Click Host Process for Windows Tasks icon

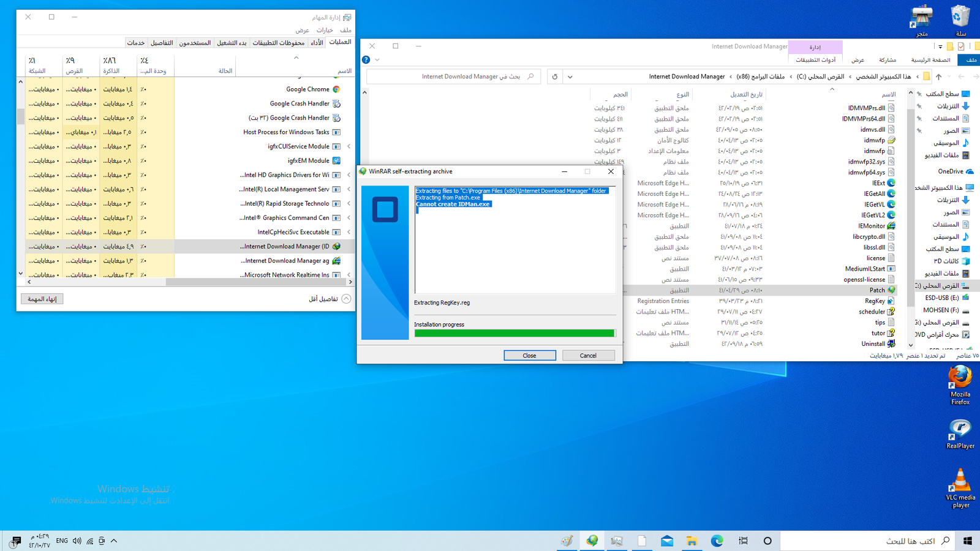pos(336,132)
